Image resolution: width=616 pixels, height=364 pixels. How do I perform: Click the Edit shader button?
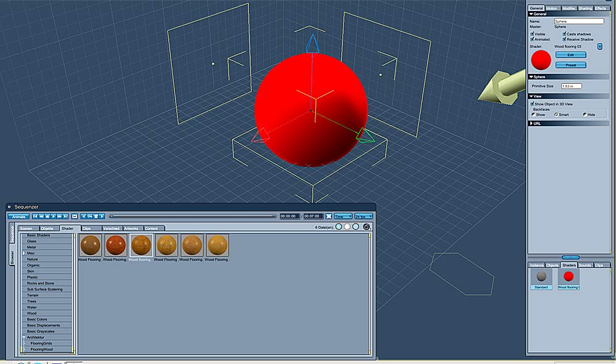(571, 55)
